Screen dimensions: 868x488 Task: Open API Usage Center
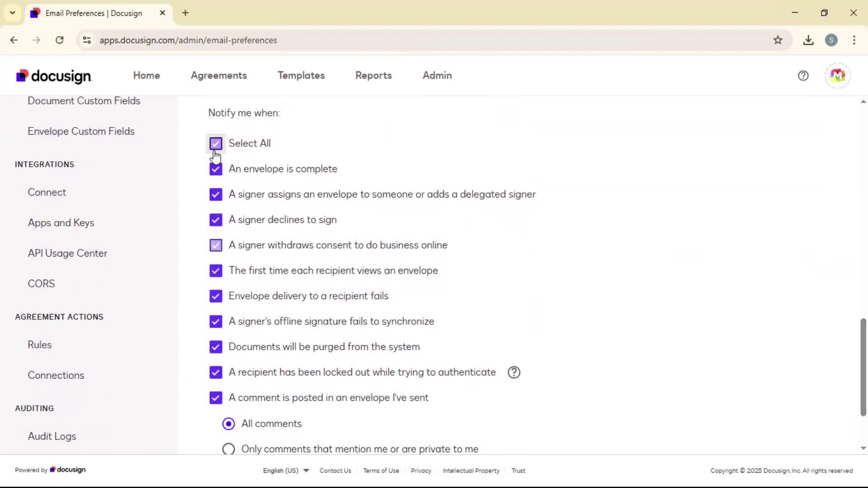click(67, 253)
